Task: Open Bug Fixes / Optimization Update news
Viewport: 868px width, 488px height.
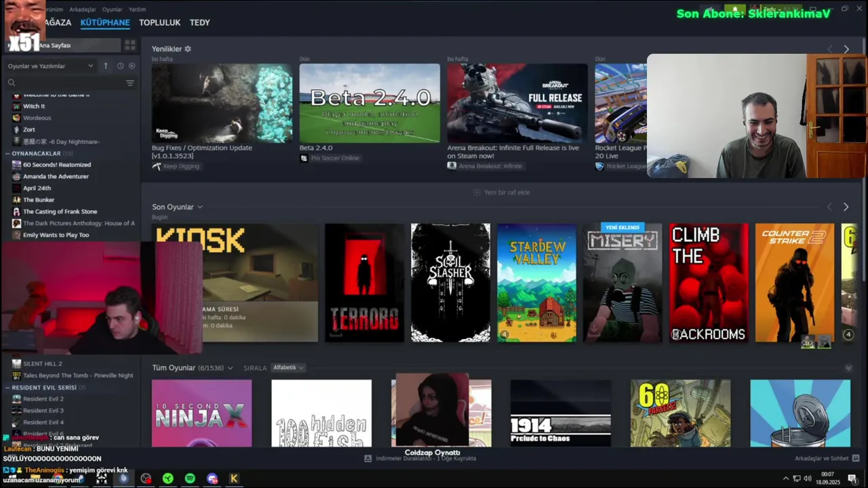Action: tap(202, 151)
